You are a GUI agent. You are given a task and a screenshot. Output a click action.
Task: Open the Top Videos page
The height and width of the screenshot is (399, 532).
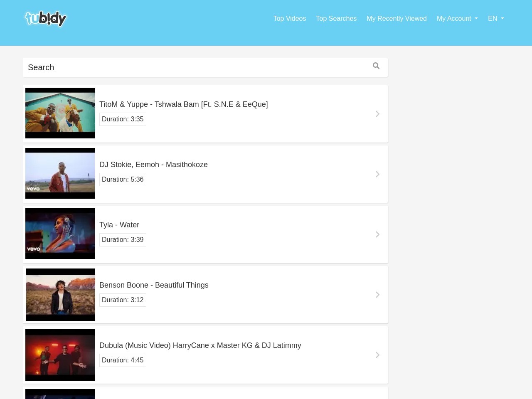[290, 18]
